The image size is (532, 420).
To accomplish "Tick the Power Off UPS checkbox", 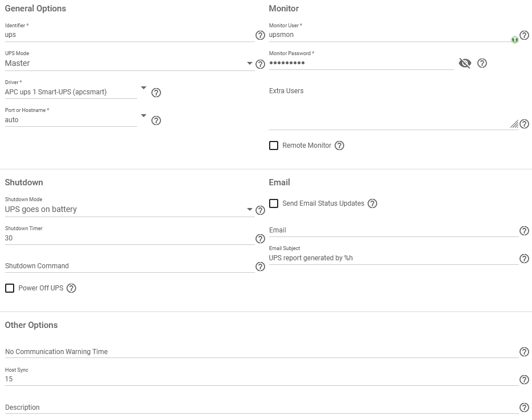I will pos(10,288).
